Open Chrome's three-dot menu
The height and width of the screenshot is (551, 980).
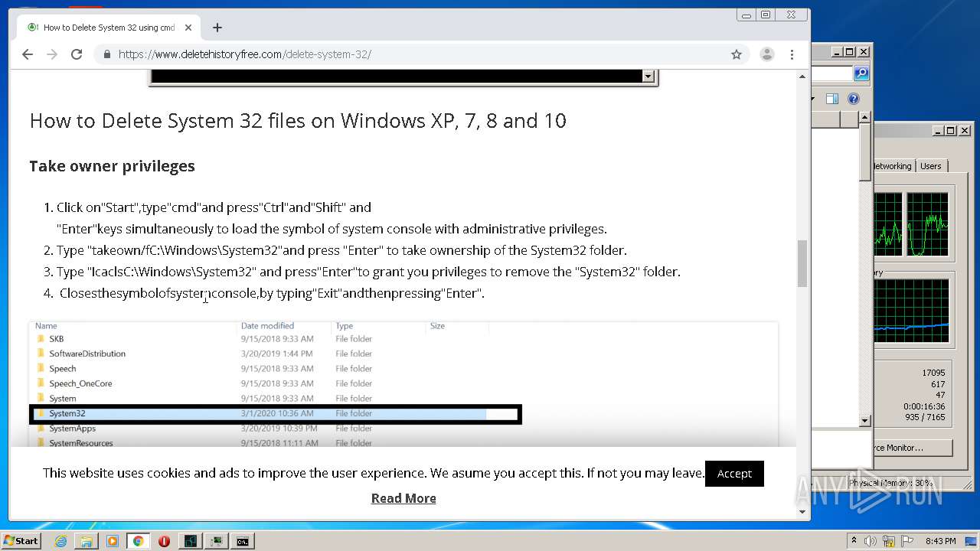point(792,54)
